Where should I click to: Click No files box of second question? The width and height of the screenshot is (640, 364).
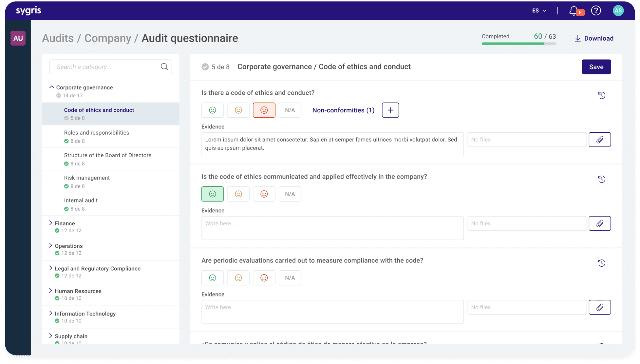527,224
